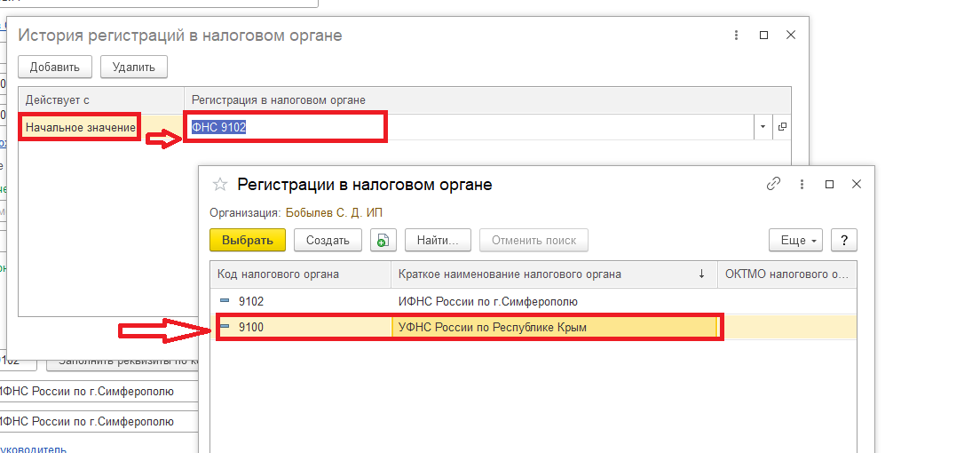
Task: Click the Добавить button
Action: click(55, 67)
